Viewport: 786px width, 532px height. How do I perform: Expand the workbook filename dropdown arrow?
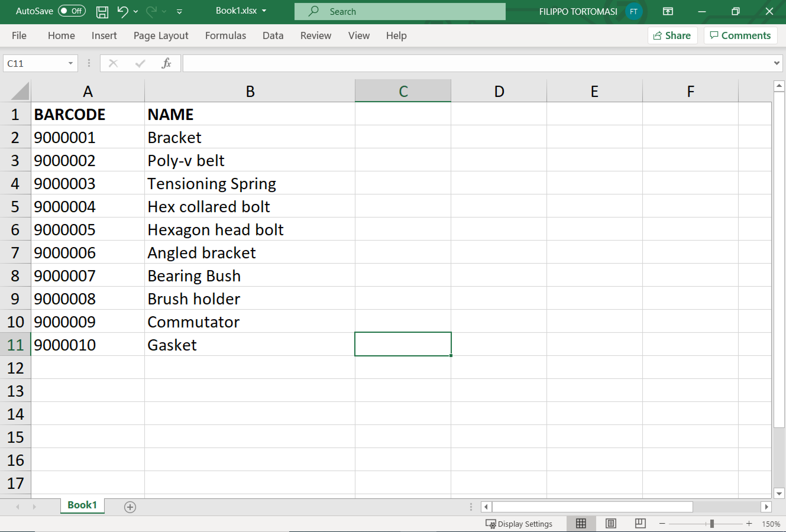click(x=268, y=11)
